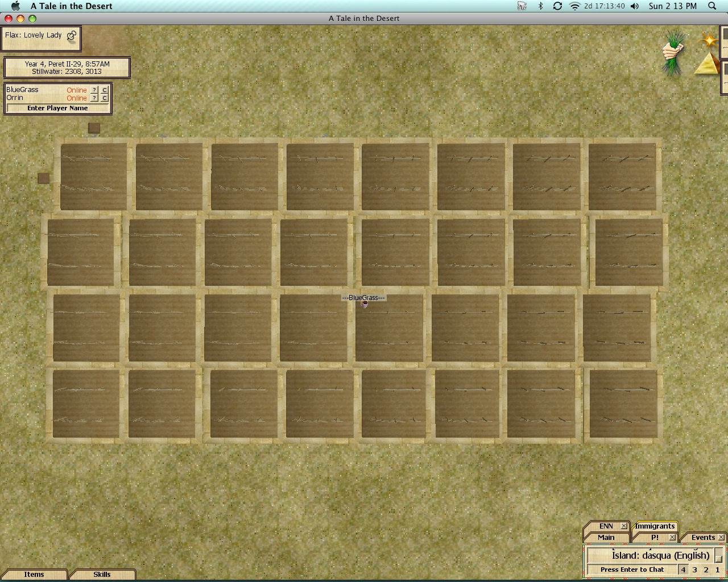Click the C button for BlueGrass

[105, 90]
